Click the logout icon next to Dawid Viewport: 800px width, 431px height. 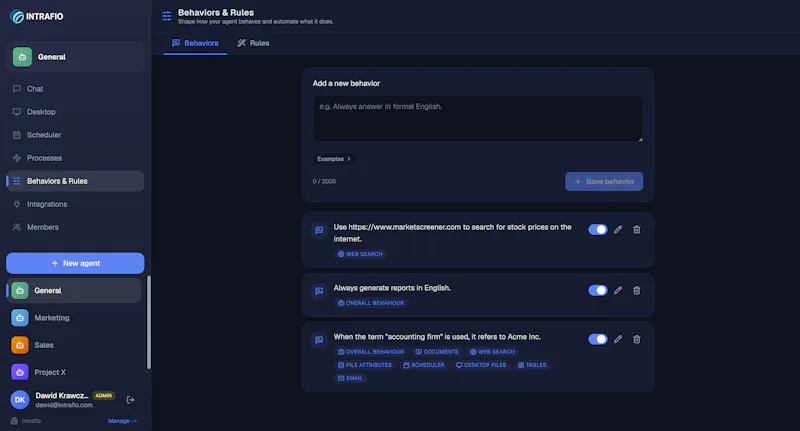131,400
